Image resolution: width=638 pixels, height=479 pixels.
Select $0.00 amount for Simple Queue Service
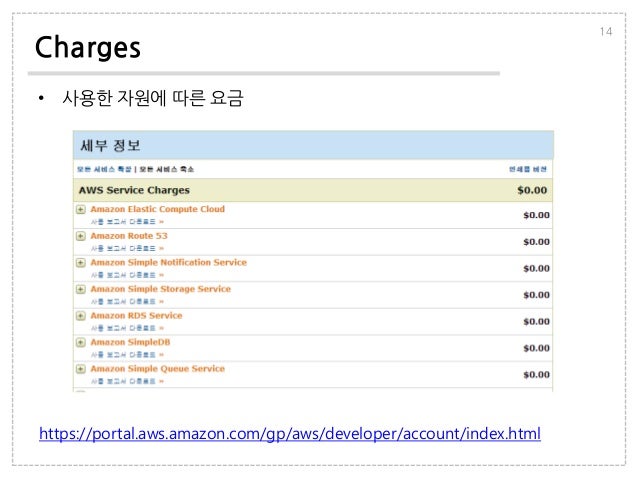click(536, 375)
